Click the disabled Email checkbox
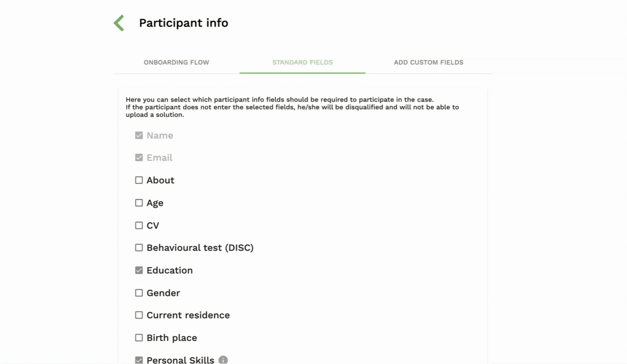The width and height of the screenshot is (627, 364). point(139,158)
